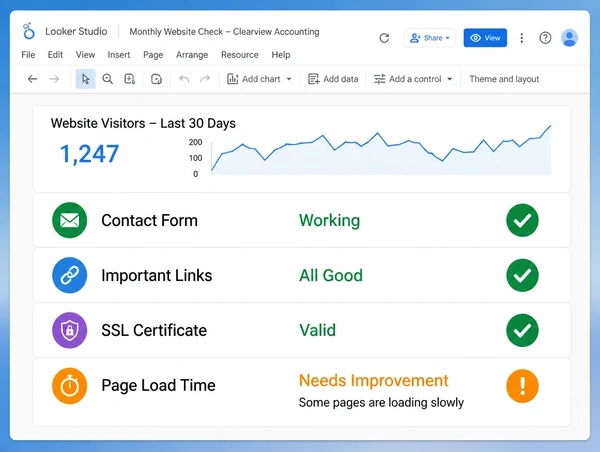Click the orange exclamation warning icon
Screen dimensions: 600x452
point(522,386)
